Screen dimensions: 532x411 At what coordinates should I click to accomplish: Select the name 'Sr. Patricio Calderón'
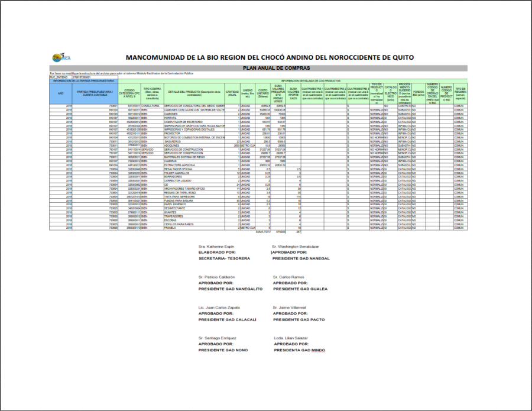tap(216, 277)
